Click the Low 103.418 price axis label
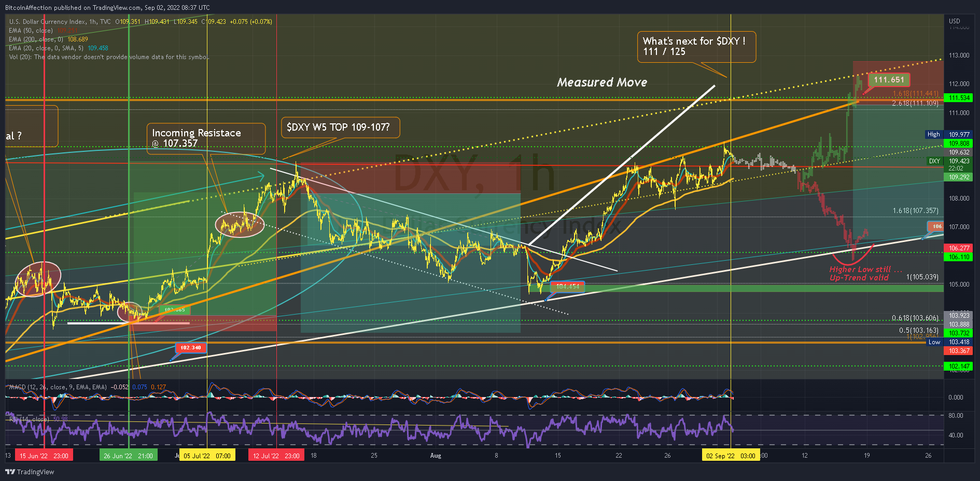980x481 pixels. point(949,342)
